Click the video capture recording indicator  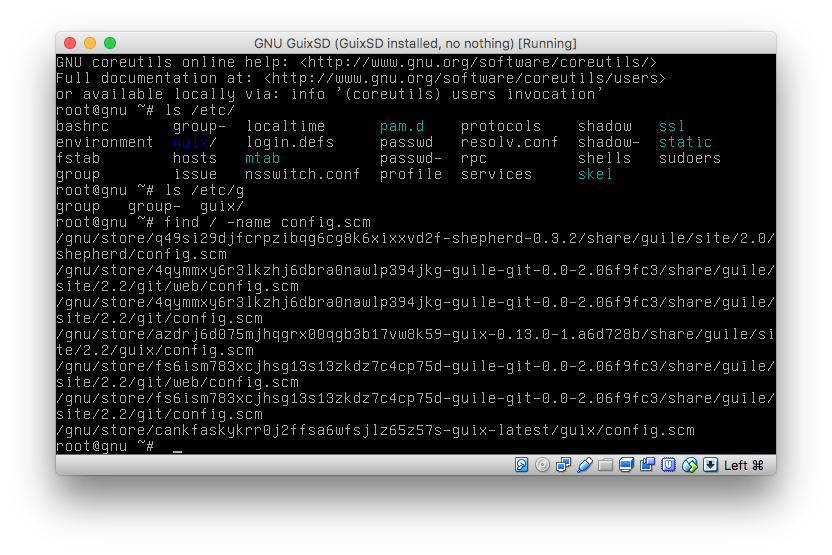pyautogui.click(x=647, y=465)
